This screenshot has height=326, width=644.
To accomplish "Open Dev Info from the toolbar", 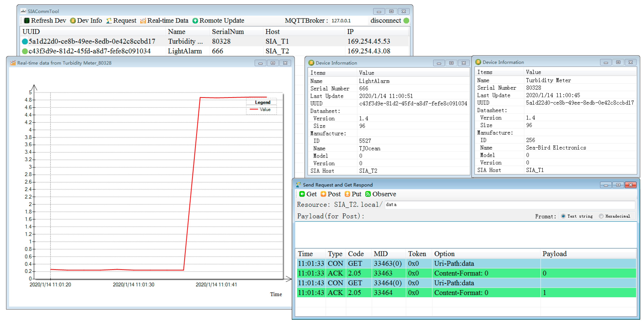I will (73, 20).
